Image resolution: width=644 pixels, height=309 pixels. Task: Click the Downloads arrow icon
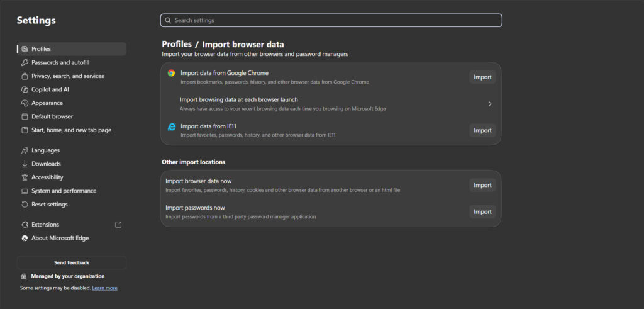point(25,164)
